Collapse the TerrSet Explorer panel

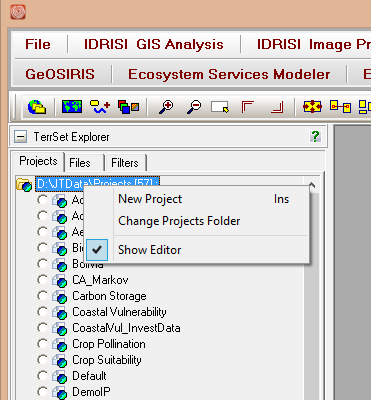pyautogui.click(x=20, y=137)
